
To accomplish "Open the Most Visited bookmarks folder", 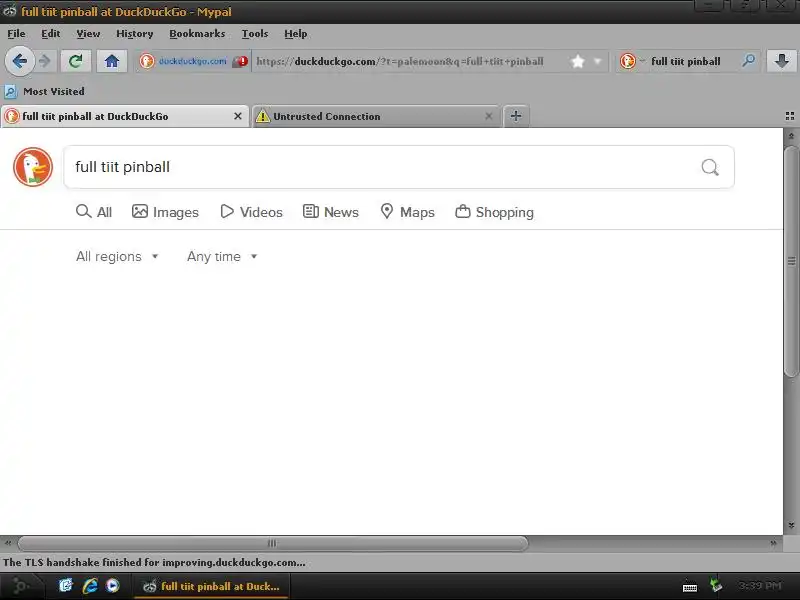I will [44, 92].
